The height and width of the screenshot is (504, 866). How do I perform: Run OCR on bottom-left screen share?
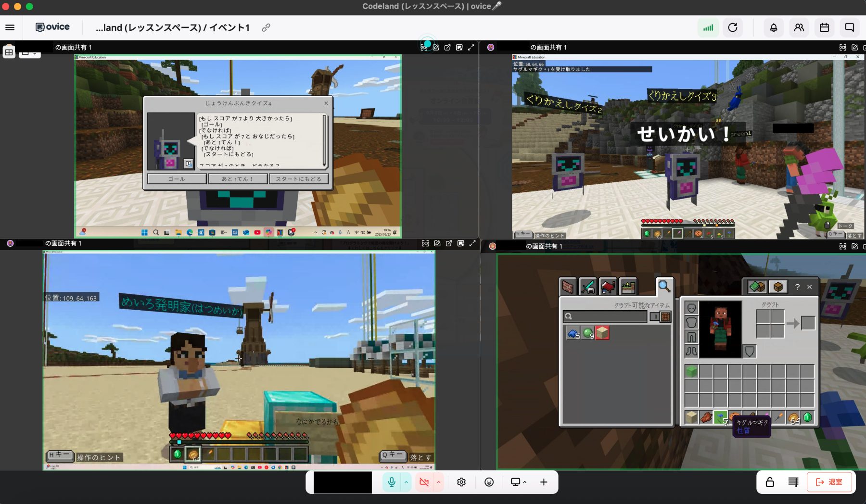425,243
